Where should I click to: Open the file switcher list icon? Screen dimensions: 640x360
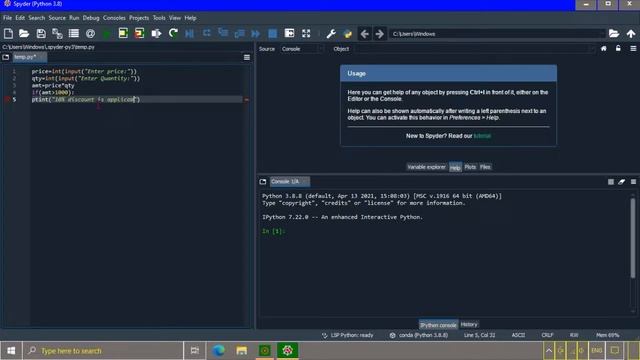click(x=74, y=33)
